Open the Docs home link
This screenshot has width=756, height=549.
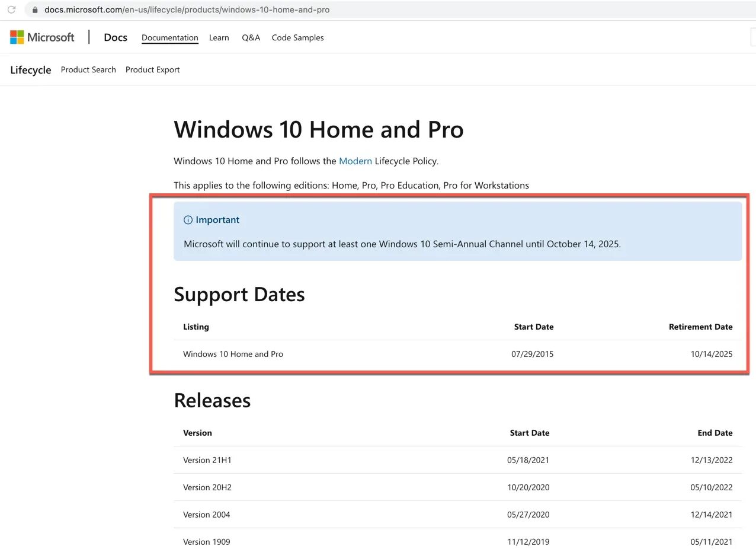click(116, 37)
